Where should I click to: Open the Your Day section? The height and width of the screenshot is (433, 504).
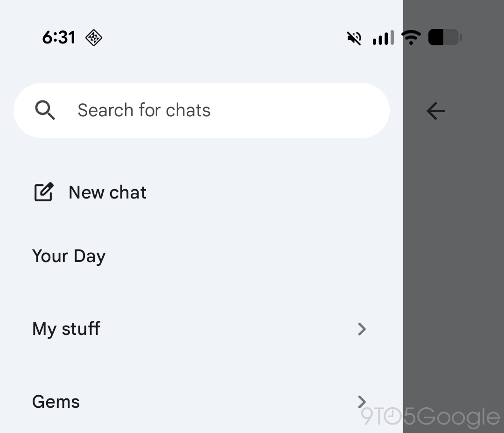(69, 256)
